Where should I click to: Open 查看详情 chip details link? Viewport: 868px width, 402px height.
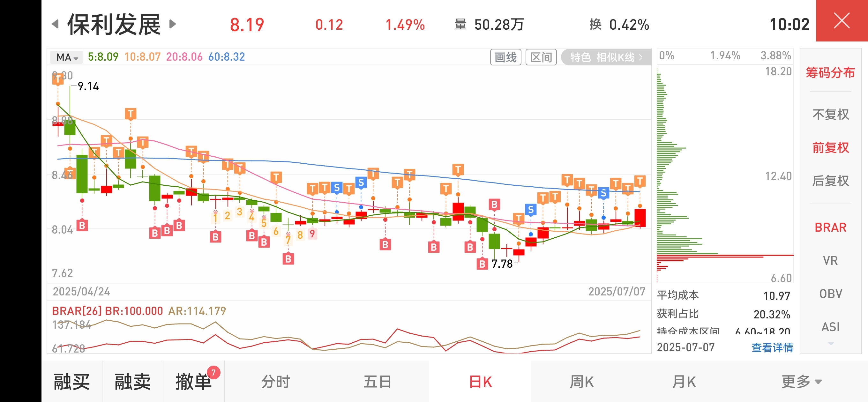coord(772,347)
